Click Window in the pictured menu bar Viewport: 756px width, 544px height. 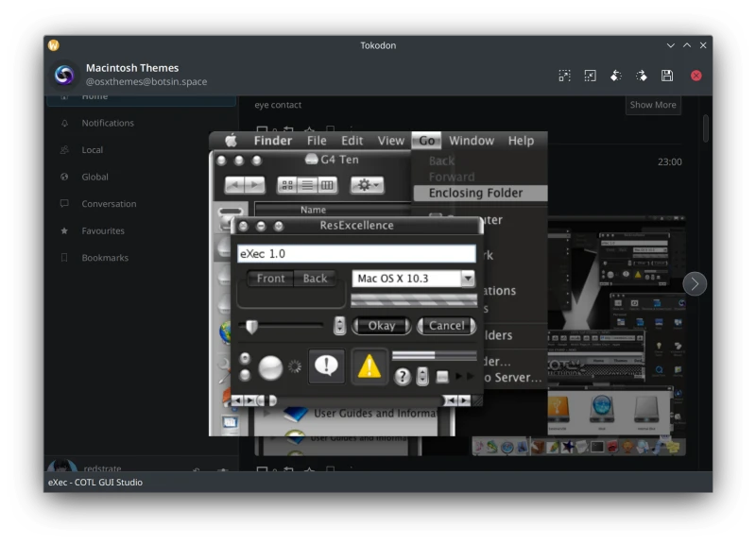[472, 141]
